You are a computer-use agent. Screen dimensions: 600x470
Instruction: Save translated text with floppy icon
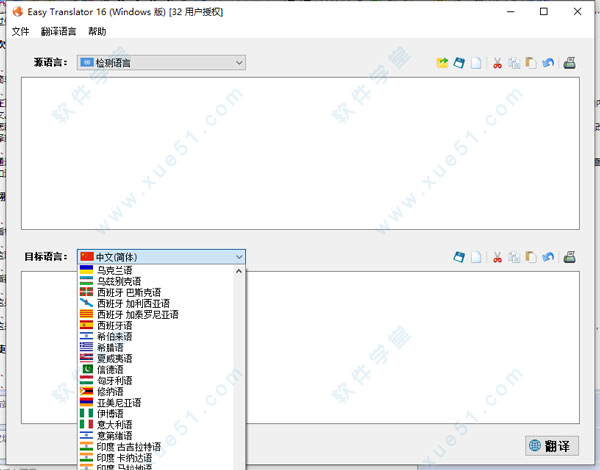[459, 257]
